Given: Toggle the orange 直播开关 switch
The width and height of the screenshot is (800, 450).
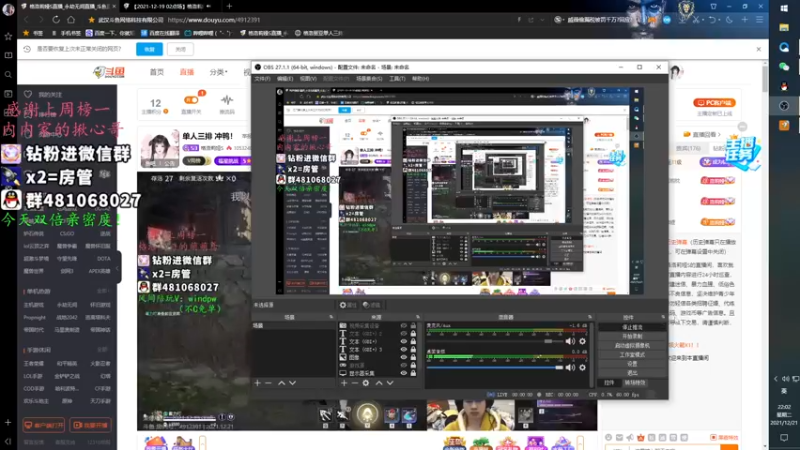Looking at the screenshot, I should tap(191, 100).
